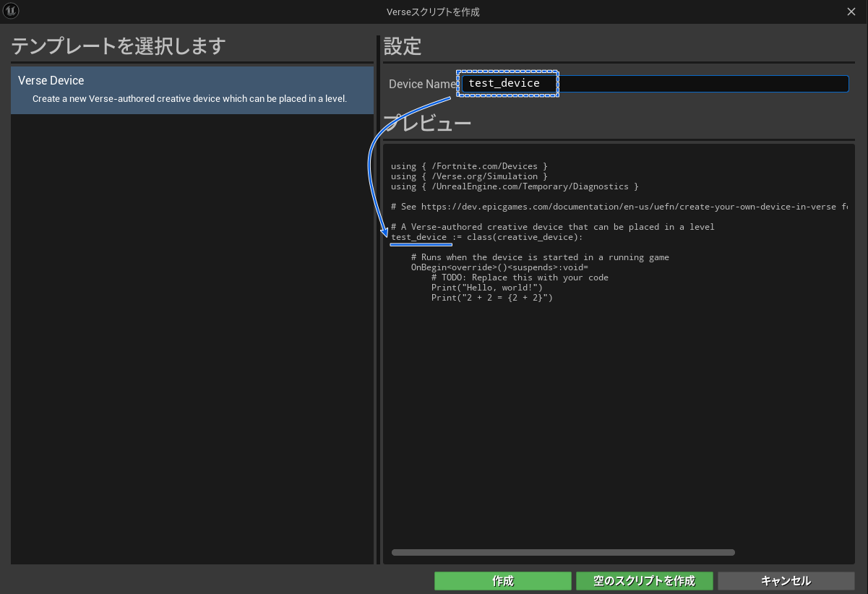This screenshot has height=594, width=868.
Task: Click the Unreal Engine logo icon
Action: [x=11, y=11]
